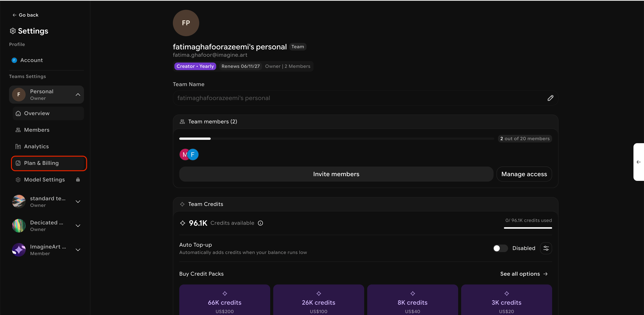Click the 0/ 96.1K credits used text
Viewport: 644px width, 315px height.
(x=529, y=220)
